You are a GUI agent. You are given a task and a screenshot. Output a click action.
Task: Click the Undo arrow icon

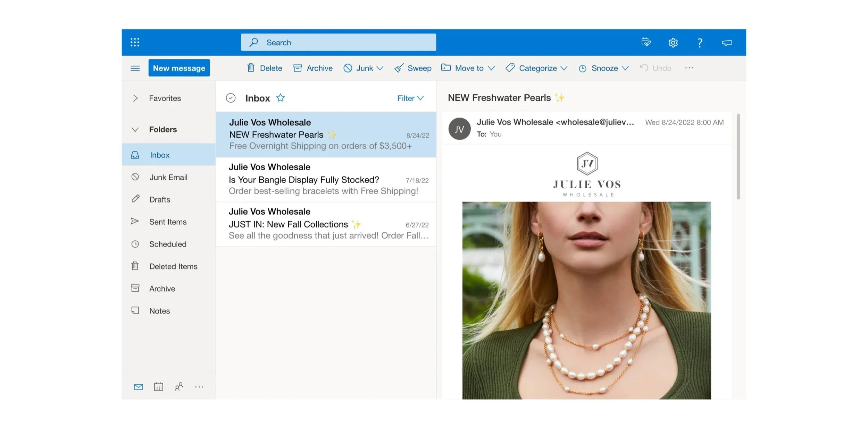click(x=644, y=68)
